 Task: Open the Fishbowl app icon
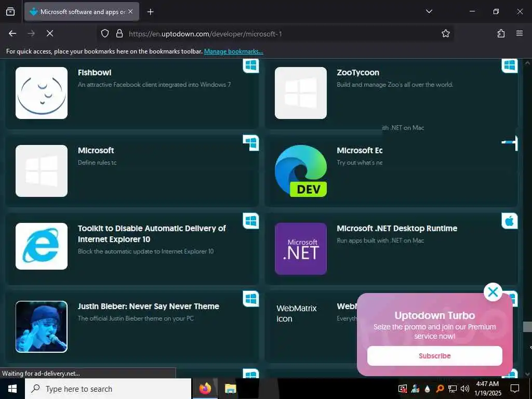point(42,93)
